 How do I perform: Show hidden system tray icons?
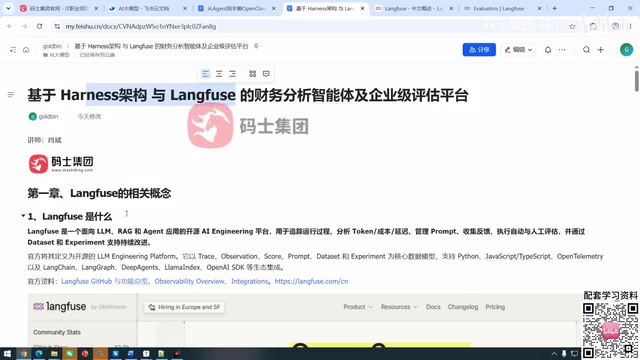[554, 353]
